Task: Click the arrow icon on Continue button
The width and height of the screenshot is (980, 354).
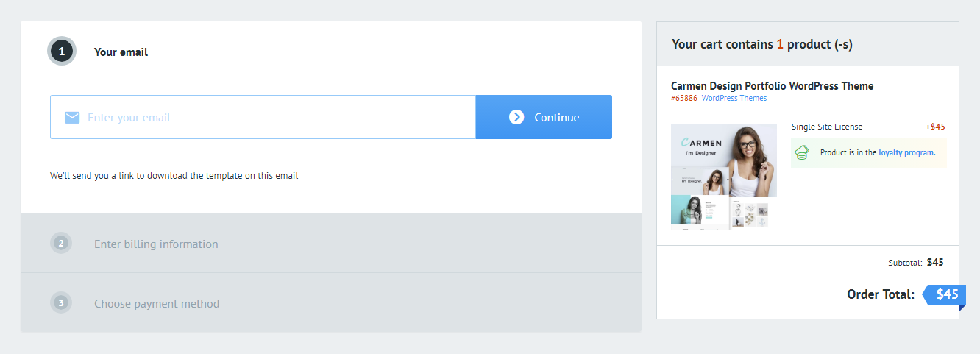Action: [516, 117]
